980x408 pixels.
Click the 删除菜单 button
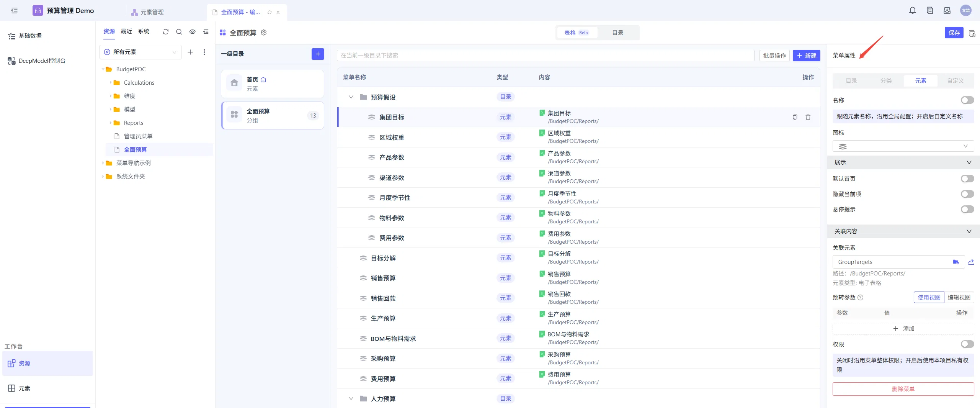(x=903, y=389)
